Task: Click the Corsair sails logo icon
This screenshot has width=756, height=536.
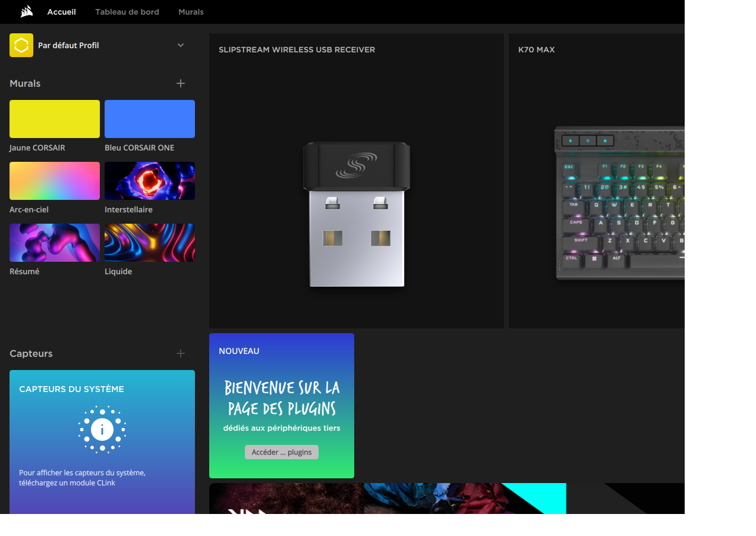Action: pyautogui.click(x=26, y=12)
